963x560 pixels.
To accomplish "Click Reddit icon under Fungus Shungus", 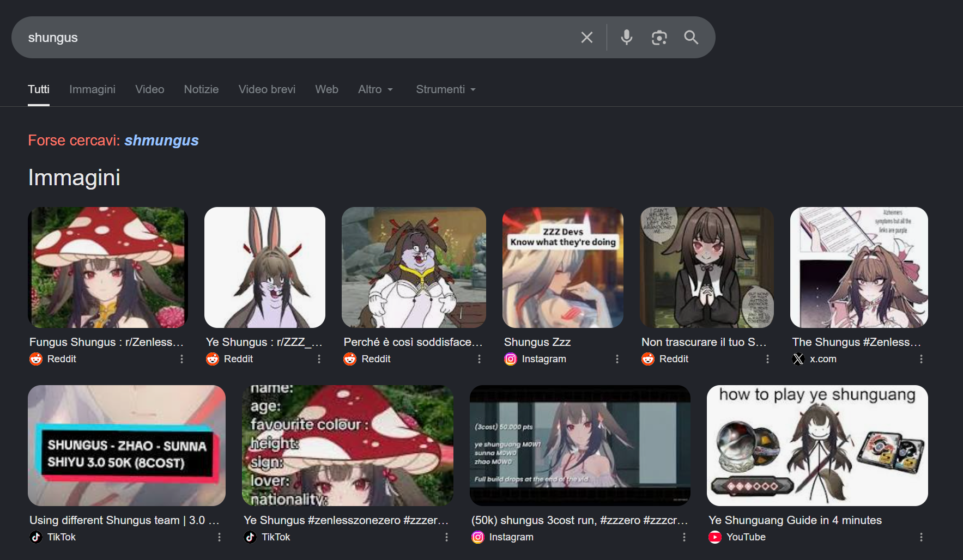I will pos(36,359).
